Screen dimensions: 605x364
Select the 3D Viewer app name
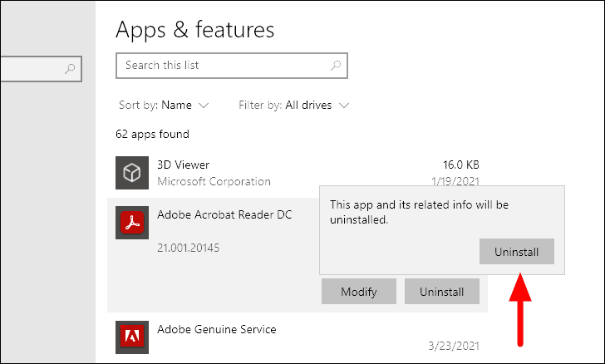point(184,165)
